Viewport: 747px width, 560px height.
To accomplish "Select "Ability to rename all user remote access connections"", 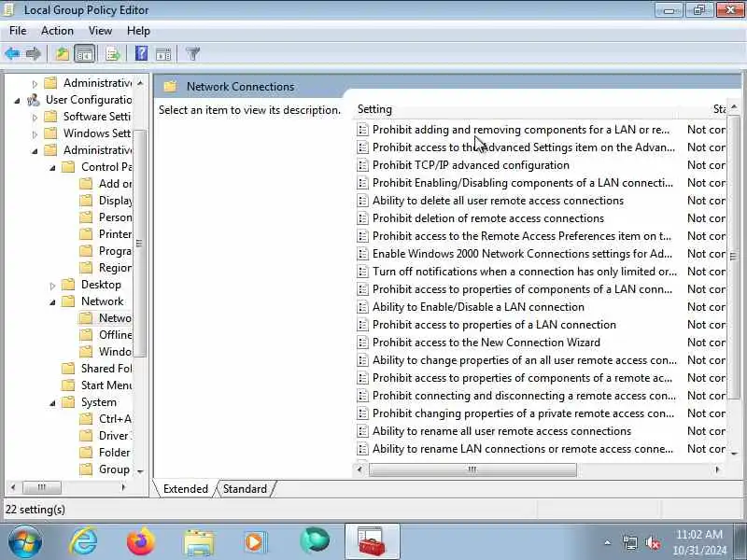I will coord(501,431).
